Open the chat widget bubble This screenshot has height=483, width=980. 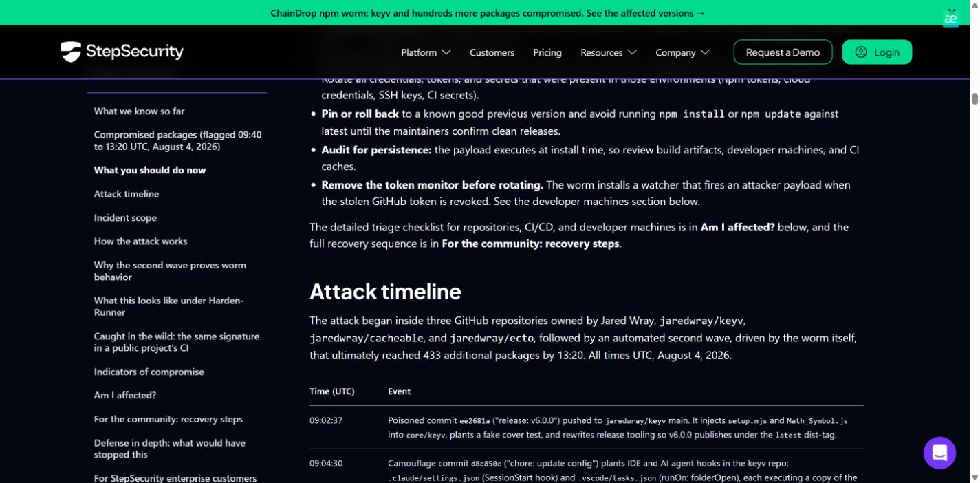[939, 453]
